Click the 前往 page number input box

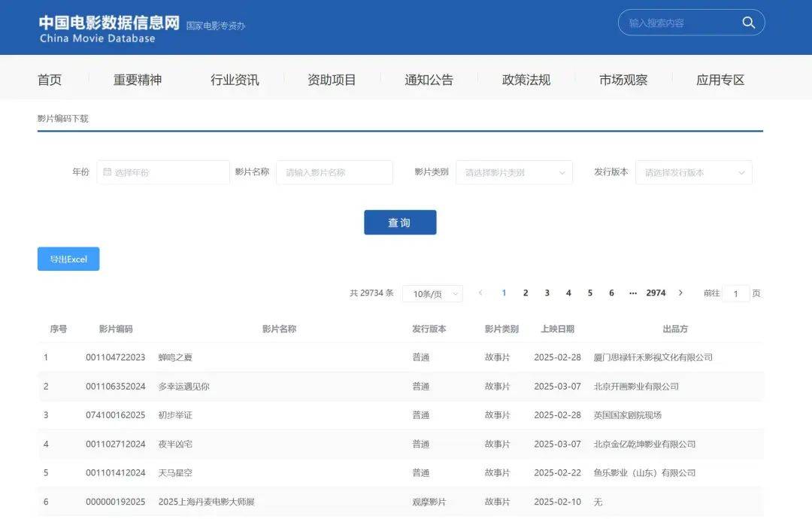(x=735, y=293)
